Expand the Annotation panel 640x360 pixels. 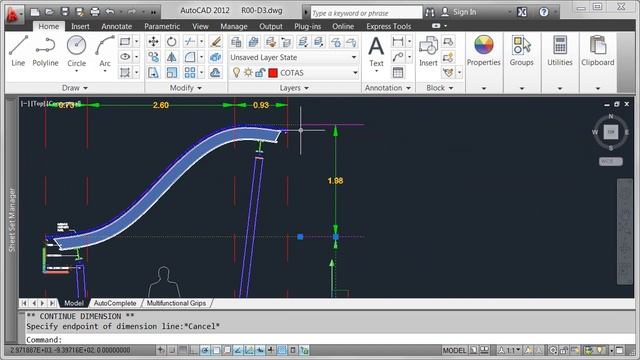pos(387,88)
